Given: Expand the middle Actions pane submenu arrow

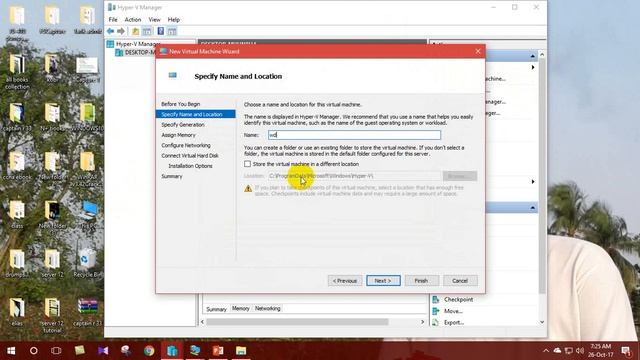Looking at the screenshot, I should pos(533,181).
